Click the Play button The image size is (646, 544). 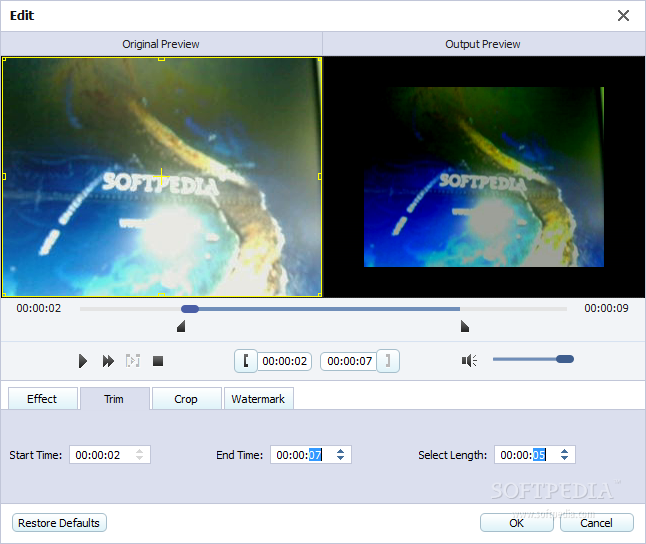(x=82, y=361)
